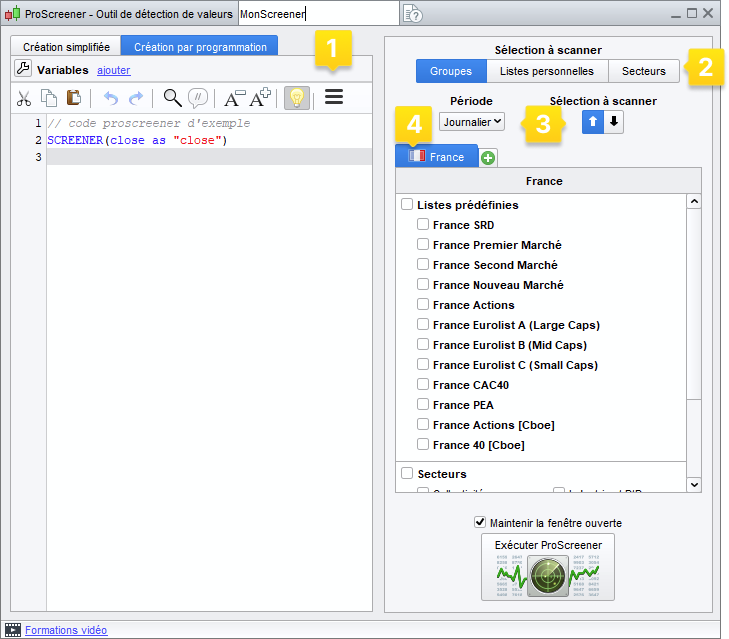Open the hamburger menu in editor toolbar
The width and height of the screenshot is (729, 639).
(334, 97)
